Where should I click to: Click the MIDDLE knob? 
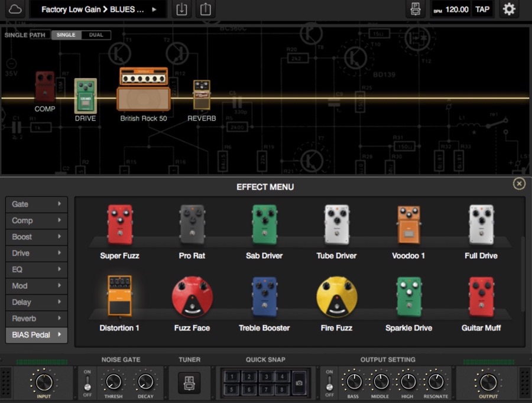click(380, 382)
